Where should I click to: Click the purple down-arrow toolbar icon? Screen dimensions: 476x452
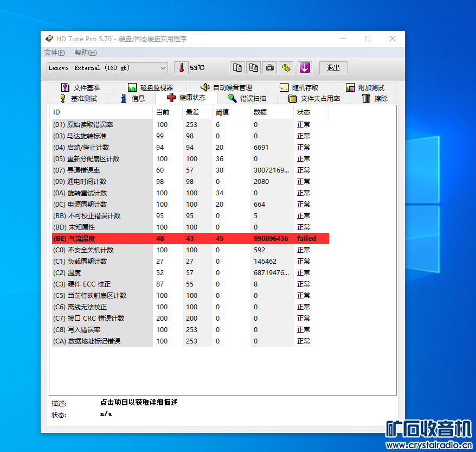click(305, 68)
